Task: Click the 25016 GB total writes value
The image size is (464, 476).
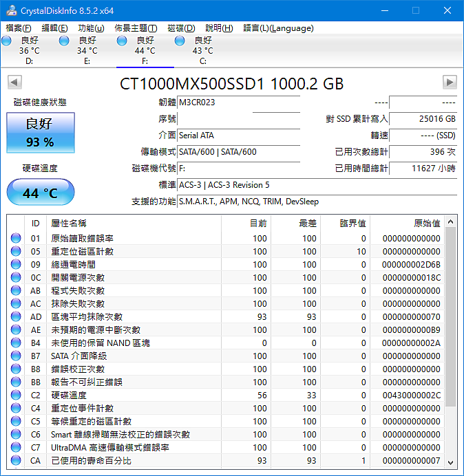Action: click(x=423, y=119)
